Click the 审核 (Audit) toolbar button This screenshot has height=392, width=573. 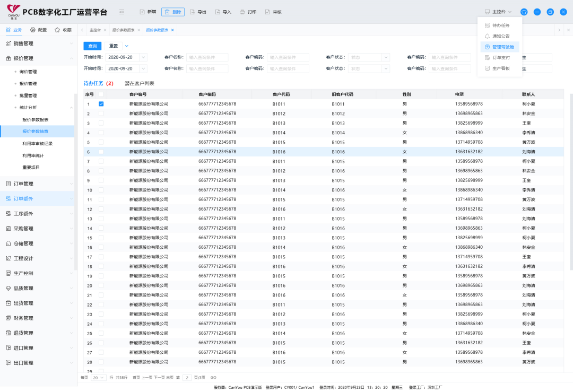click(273, 12)
